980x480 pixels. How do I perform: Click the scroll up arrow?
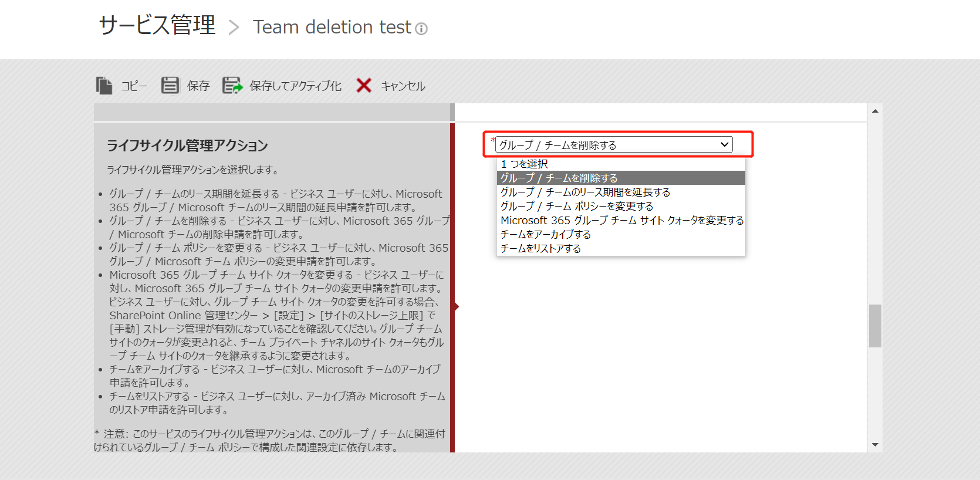tap(875, 111)
